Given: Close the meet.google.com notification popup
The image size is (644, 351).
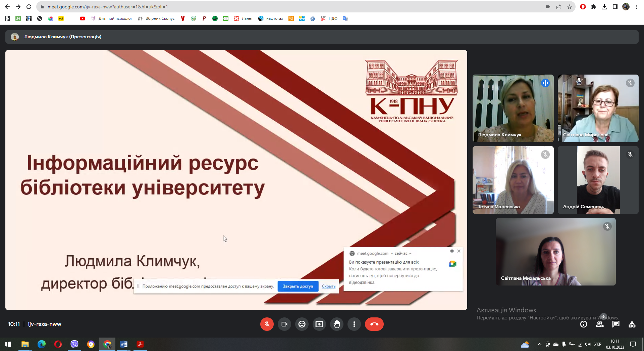Looking at the screenshot, I should (459, 251).
